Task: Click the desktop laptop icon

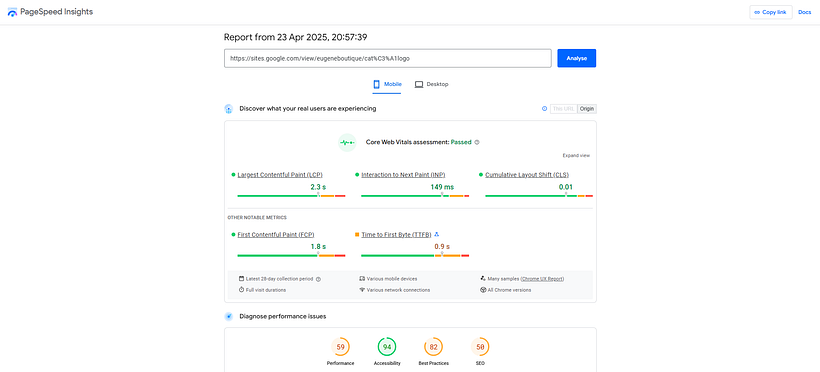Action: (x=419, y=84)
